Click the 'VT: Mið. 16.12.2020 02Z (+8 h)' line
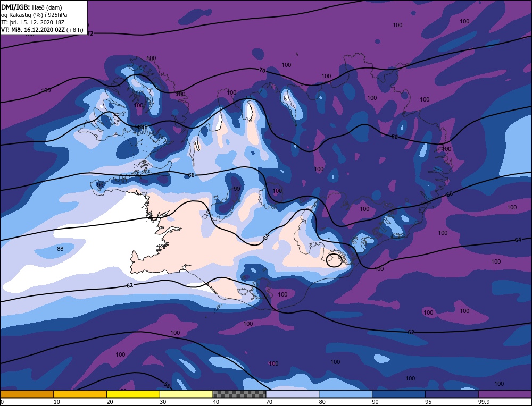The height and width of the screenshot is (406, 532). pyautogui.click(x=42, y=30)
